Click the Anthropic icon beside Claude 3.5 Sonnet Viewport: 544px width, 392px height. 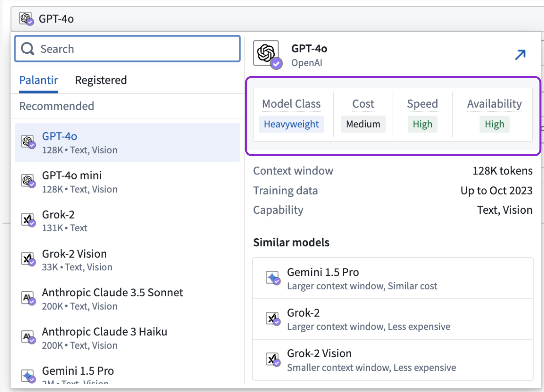click(x=28, y=298)
